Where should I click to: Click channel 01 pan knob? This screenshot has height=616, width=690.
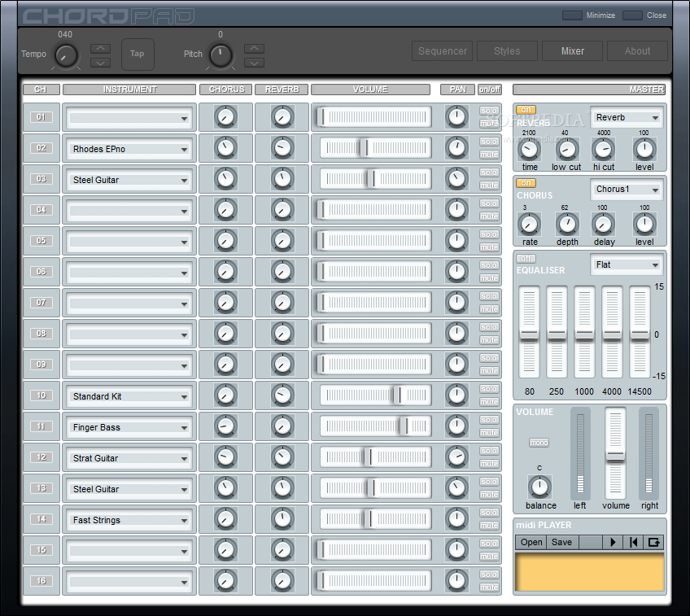(x=456, y=116)
